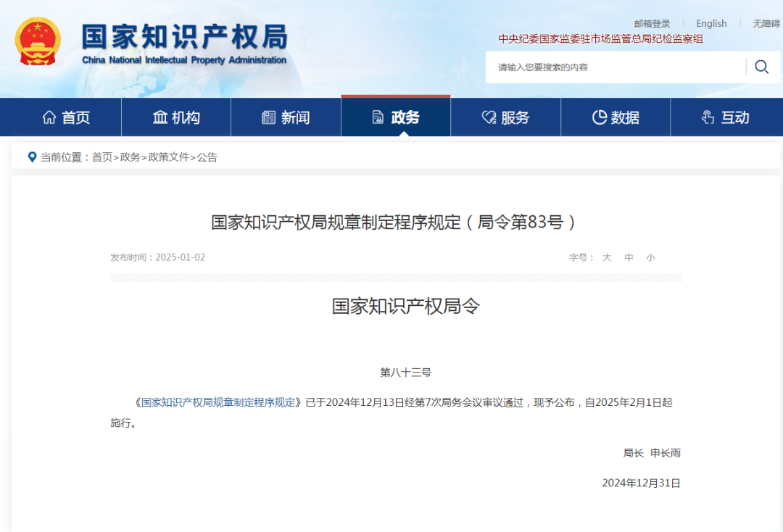Click the newspaper icon beside 新闻
This screenshot has width=783, height=532.
click(x=268, y=117)
